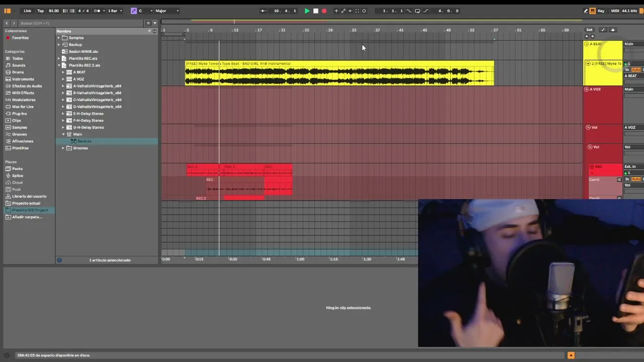
Task: Toggle the Lock Envelopes icon
Action: point(613,30)
